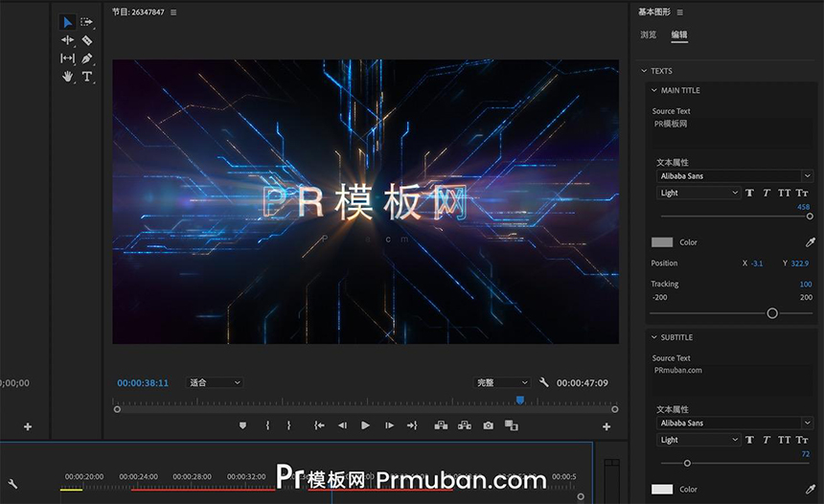Pick main title color with eyedropper
Image resolution: width=824 pixels, height=504 pixels.
point(811,241)
